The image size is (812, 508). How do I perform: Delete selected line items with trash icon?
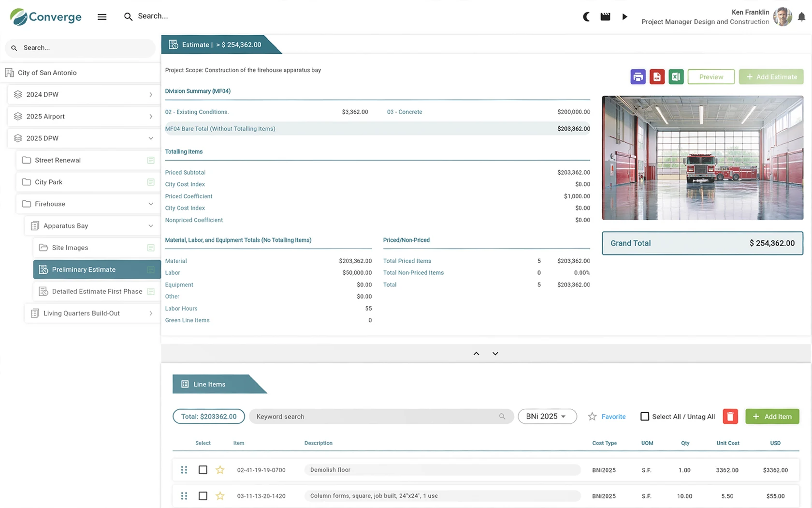click(x=730, y=417)
